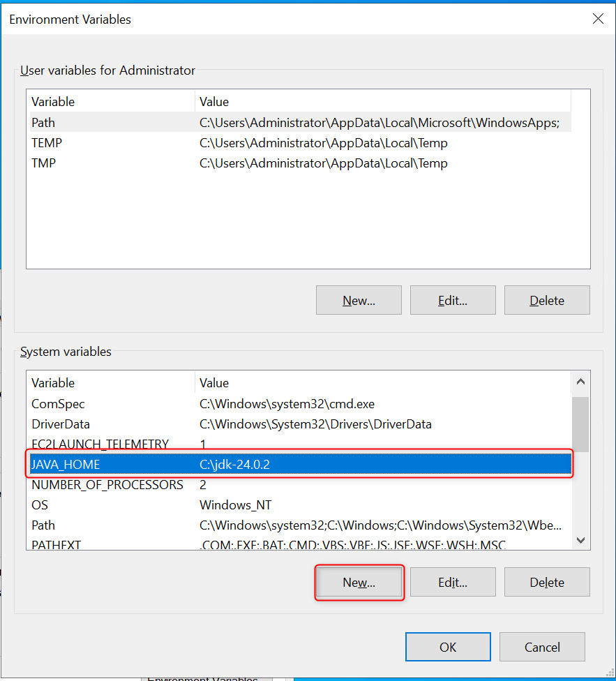Click the WindowsApps path value in user variables
The height and width of the screenshot is (681, 616).
pos(380,123)
